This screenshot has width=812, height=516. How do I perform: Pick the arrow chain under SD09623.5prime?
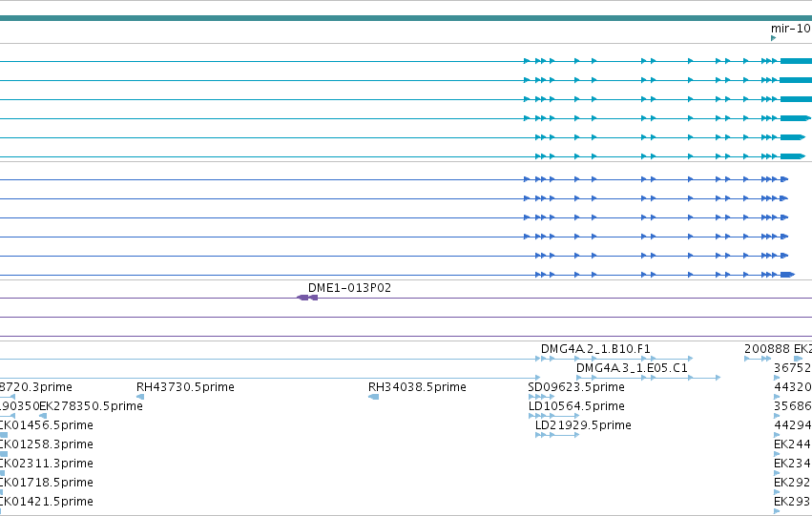[541, 397]
